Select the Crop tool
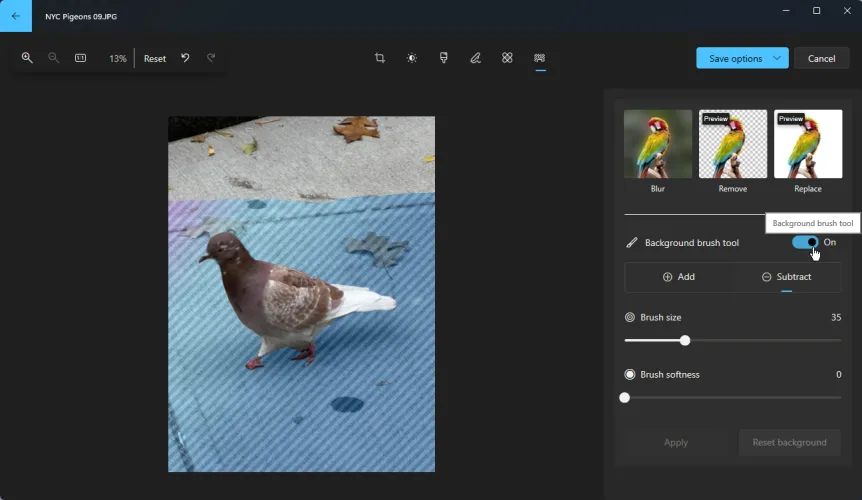Viewport: 862px width, 500px height. point(380,58)
